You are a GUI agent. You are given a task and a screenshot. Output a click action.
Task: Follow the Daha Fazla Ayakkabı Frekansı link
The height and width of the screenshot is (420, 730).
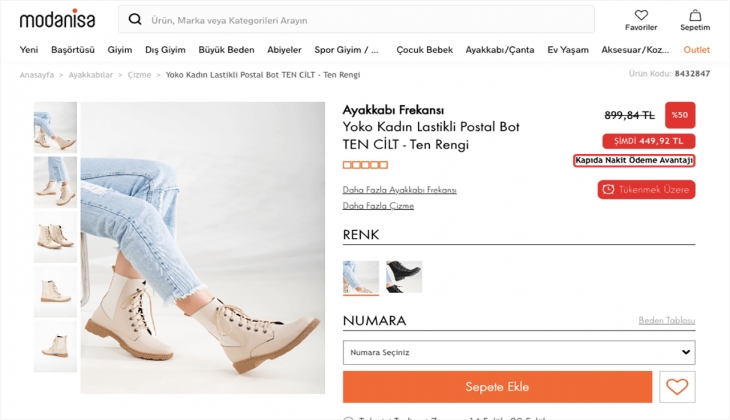tap(399, 190)
